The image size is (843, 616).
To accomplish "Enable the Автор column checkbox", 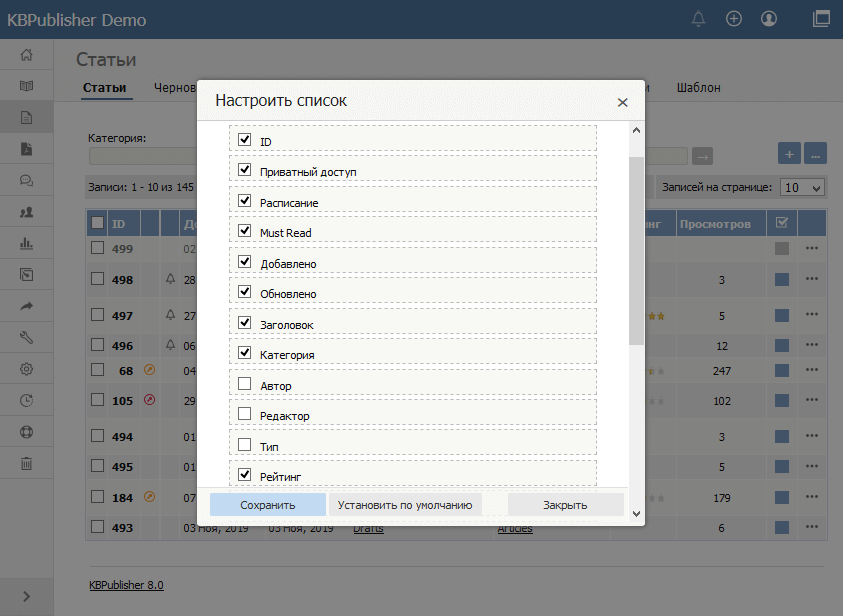I will tap(245, 383).
